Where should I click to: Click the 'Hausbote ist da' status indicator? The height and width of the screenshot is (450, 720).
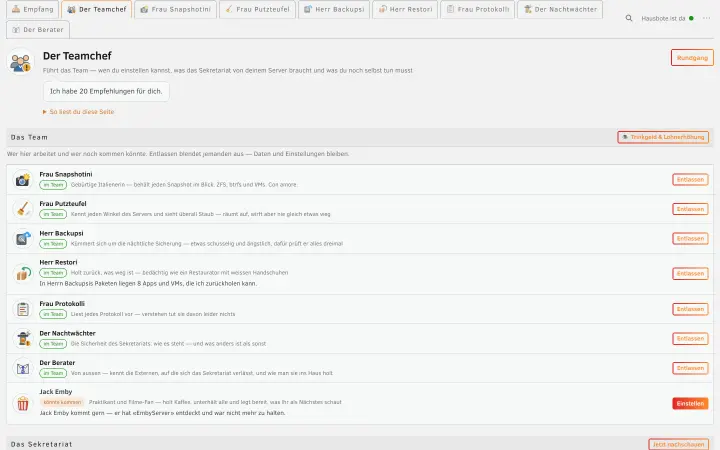[667, 18]
